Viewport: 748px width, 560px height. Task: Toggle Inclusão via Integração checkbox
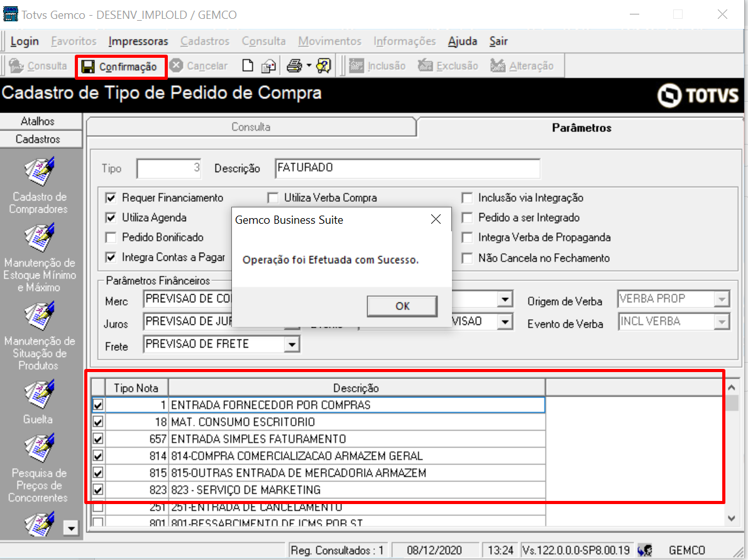[x=468, y=197]
